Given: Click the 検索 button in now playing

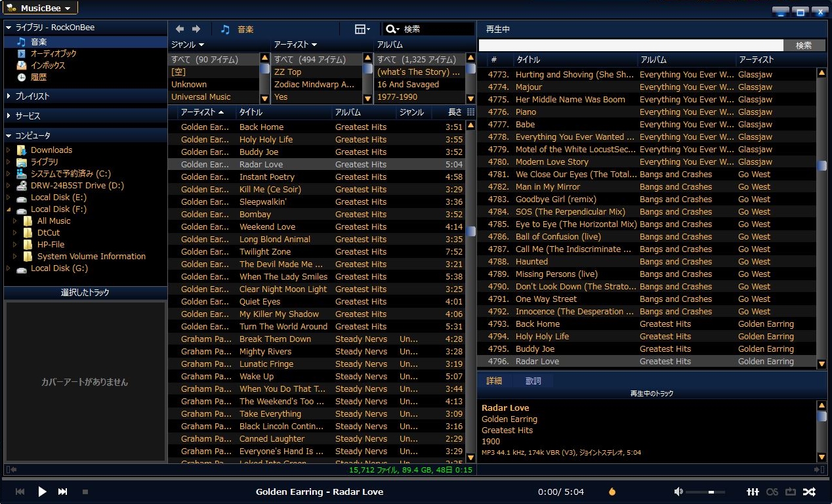Looking at the screenshot, I should tap(804, 45).
